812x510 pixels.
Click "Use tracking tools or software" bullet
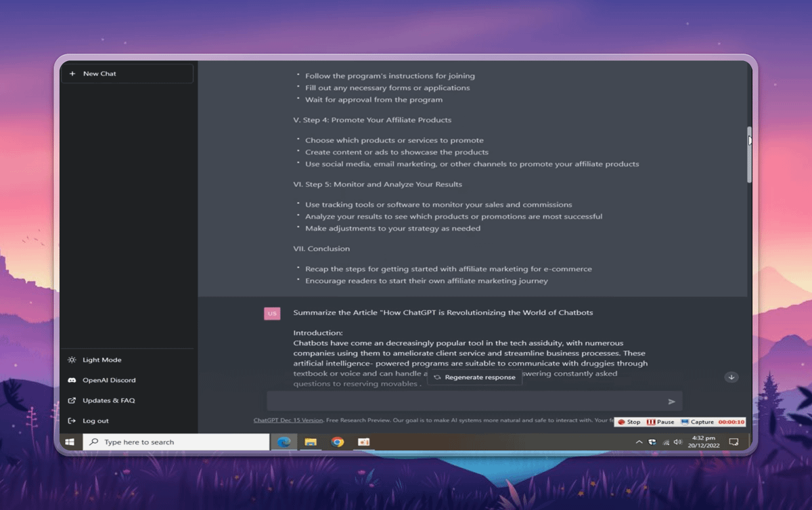tap(438, 205)
